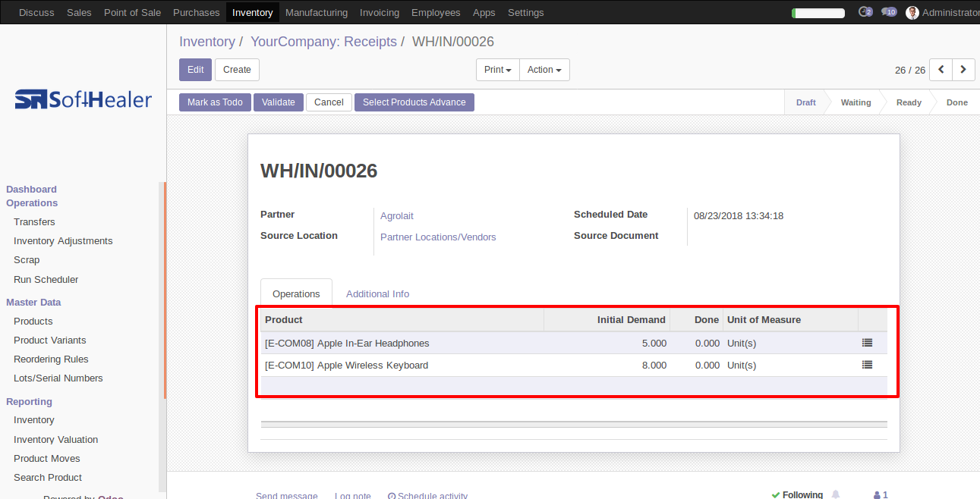Click the Draft status stage
This screenshot has width=980, height=499.
806,102
